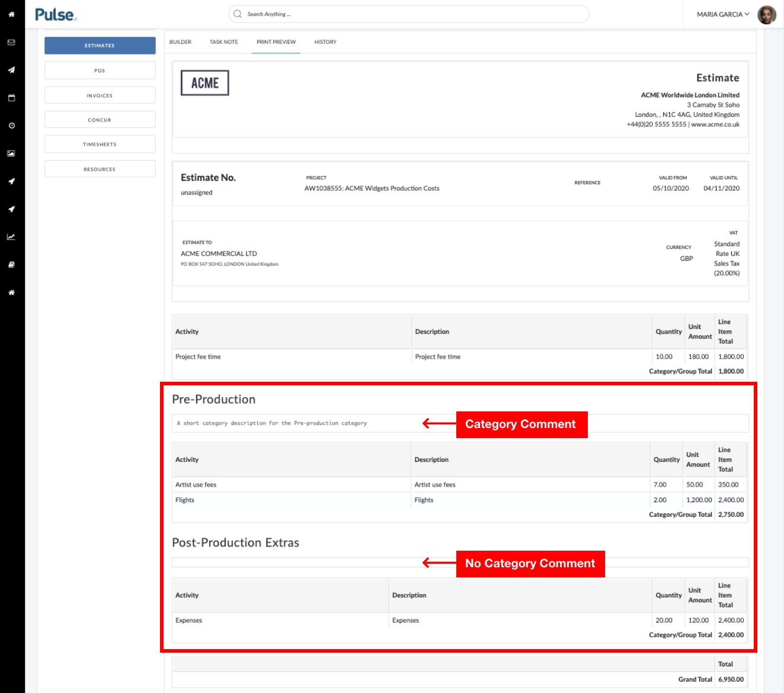Click the Pulse logo

click(56, 14)
